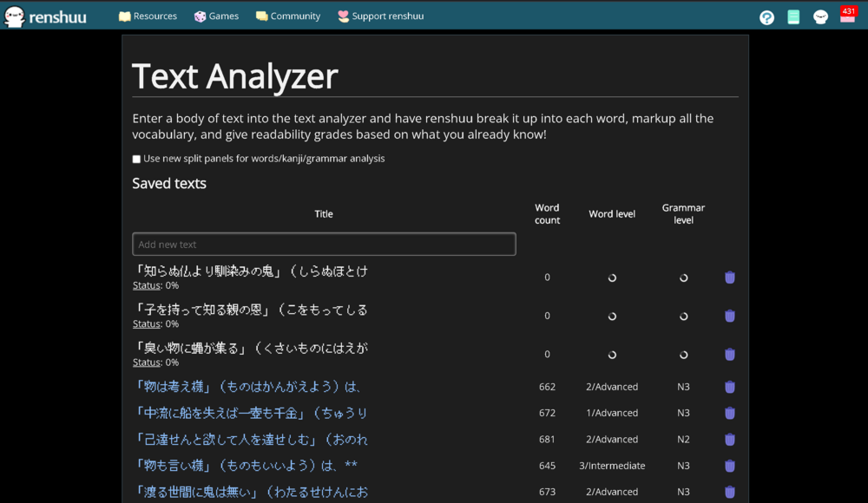Click the Word level column header

click(x=612, y=214)
